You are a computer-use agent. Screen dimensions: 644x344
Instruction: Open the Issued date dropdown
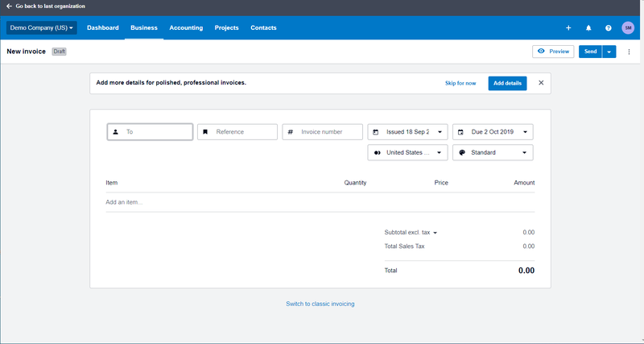coord(407,132)
